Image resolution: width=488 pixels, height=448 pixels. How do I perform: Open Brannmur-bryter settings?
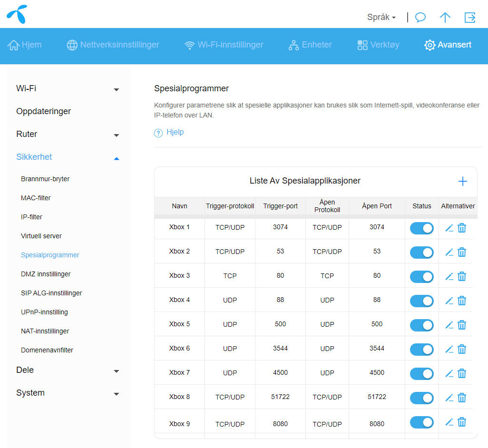point(45,179)
